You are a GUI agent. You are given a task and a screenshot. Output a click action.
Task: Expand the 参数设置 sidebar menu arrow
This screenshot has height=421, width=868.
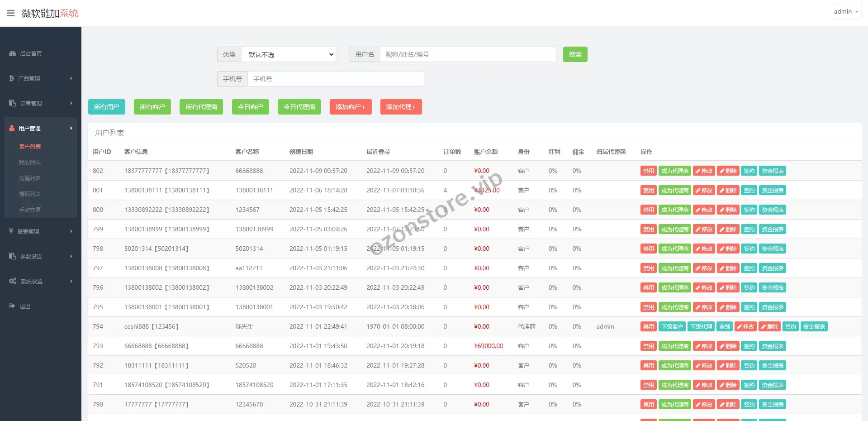coord(71,256)
